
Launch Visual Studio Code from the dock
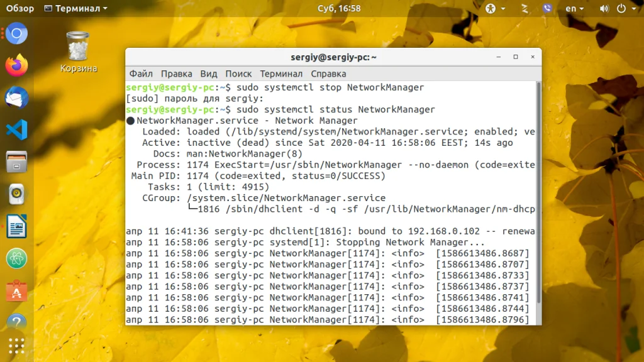tap(16, 129)
